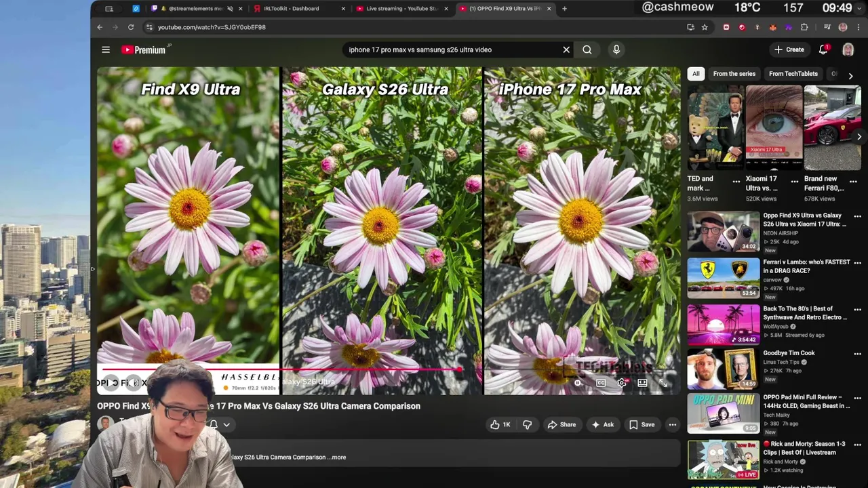
Task: Click video title OPPO Find X9 camera comparison
Action: pyautogui.click(x=258, y=406)
